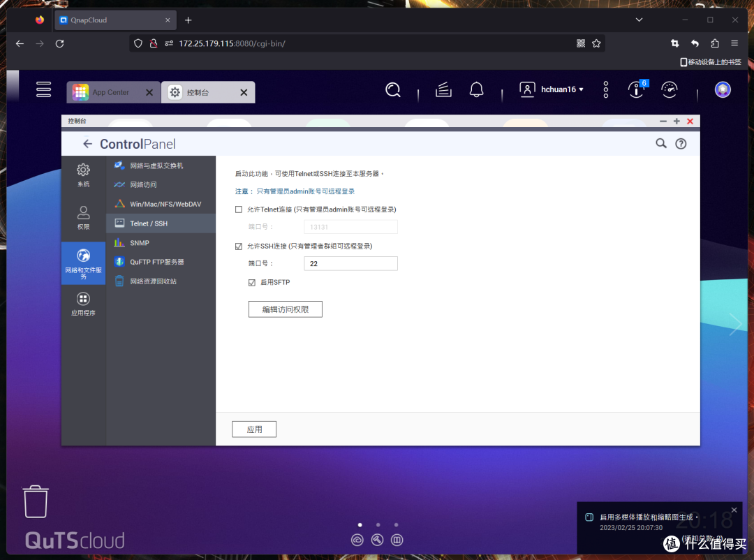The width and height of the screenshot is (754, 560).
Task: Search within ControlPanel using magnifier icon
Action: pyautogui.click(x=661, y=143)
